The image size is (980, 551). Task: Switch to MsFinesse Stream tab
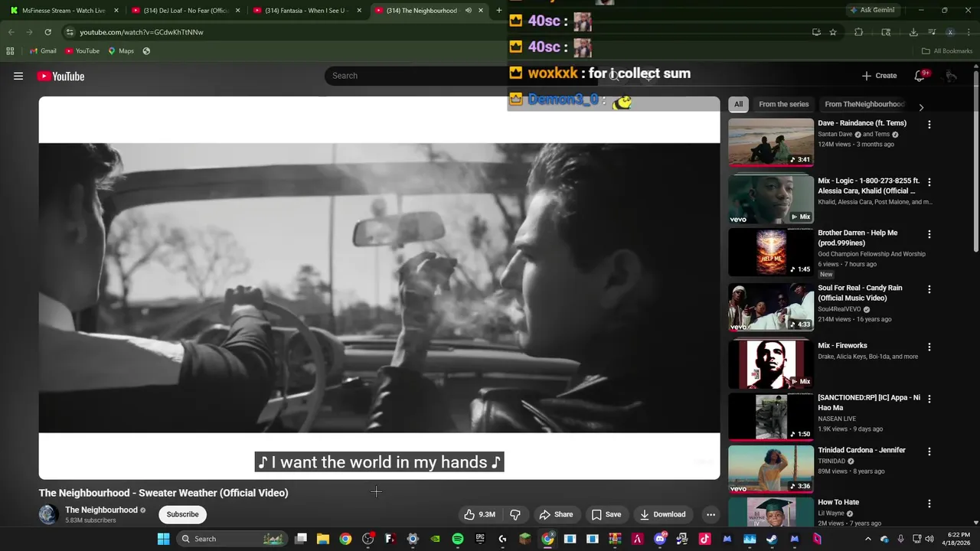[x=64, y=11]
